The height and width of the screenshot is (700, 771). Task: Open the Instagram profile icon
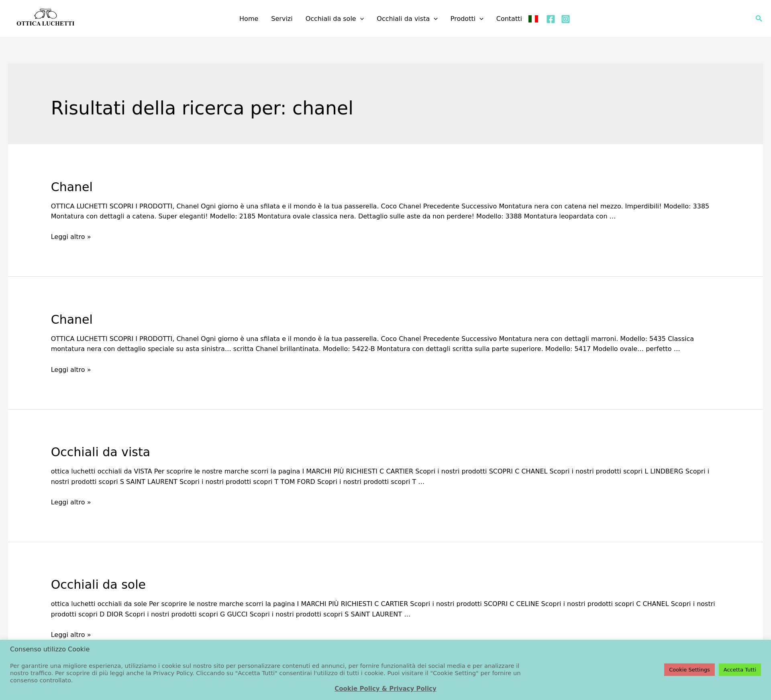point(565,19)
